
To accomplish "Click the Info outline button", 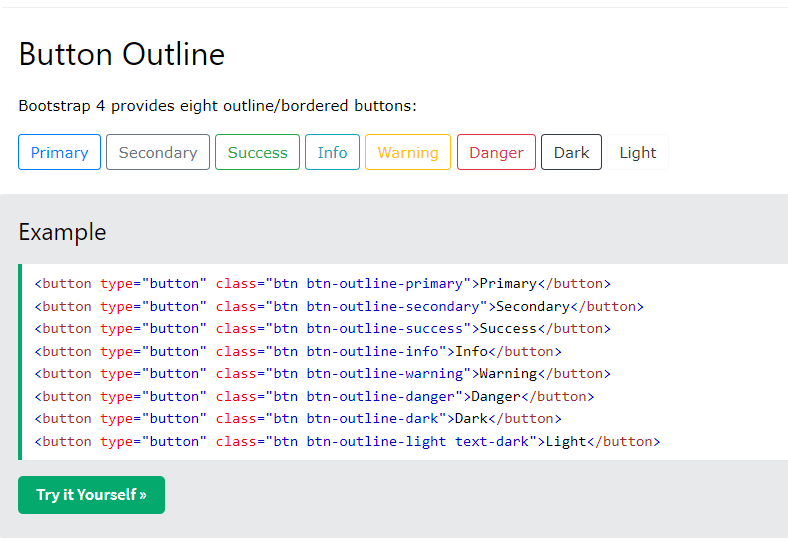I will pyautogui.click(x=332, y=152).
